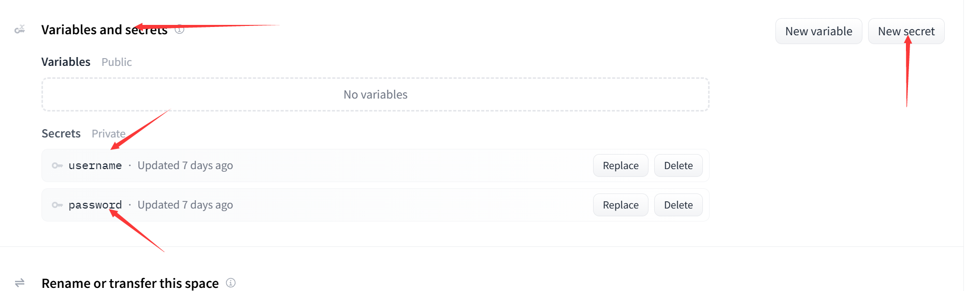Click the No variables empty box
Screen dimensions: 980x291
376,94
